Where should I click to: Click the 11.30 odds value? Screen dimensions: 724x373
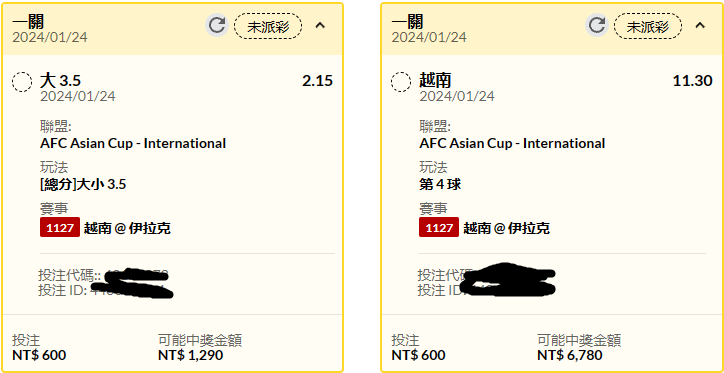point(693,81)
